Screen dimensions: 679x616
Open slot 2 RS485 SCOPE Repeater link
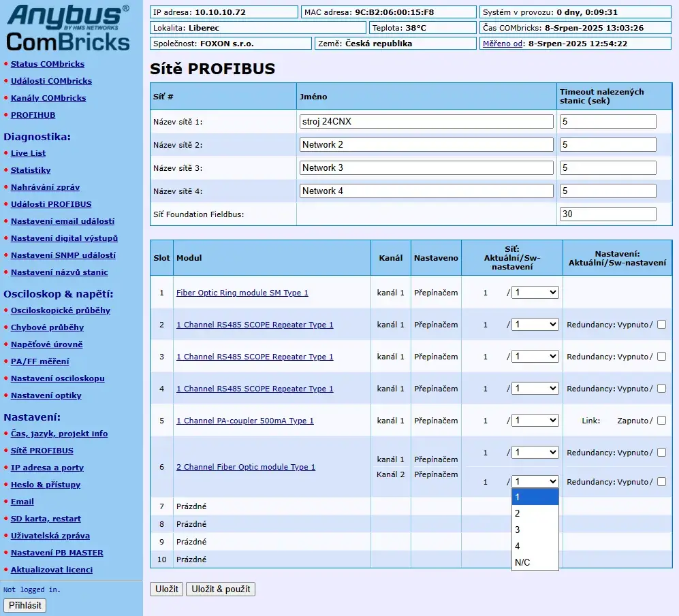click(x=255, y=325)
